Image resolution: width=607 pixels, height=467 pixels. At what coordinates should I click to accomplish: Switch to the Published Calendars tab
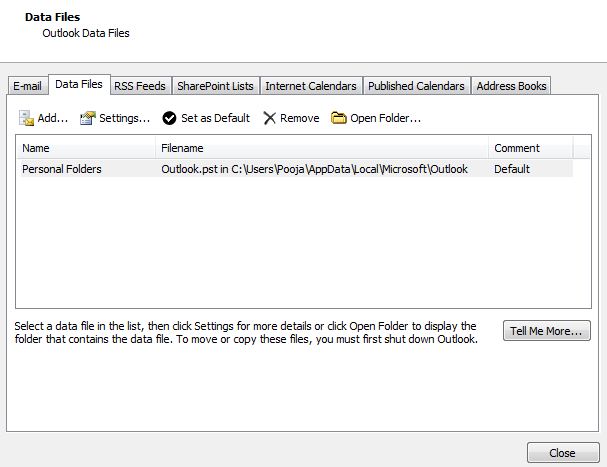(416, 86)
